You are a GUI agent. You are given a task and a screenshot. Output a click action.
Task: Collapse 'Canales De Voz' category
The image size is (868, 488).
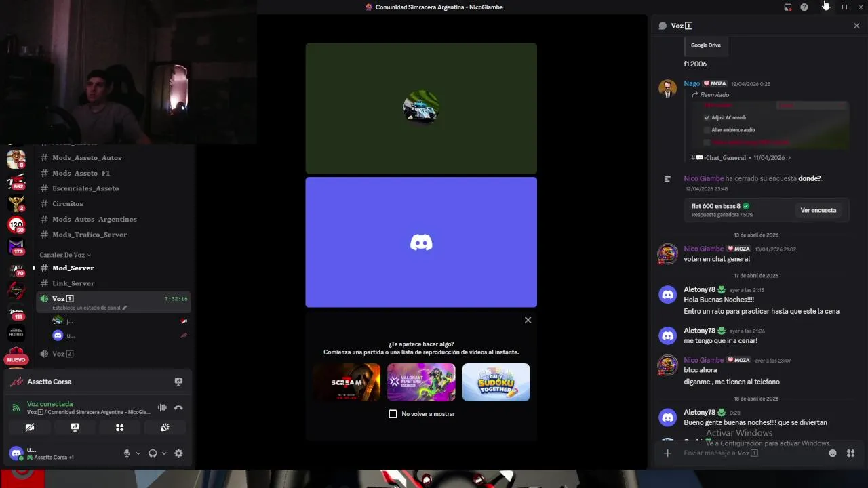pos(65,255)
